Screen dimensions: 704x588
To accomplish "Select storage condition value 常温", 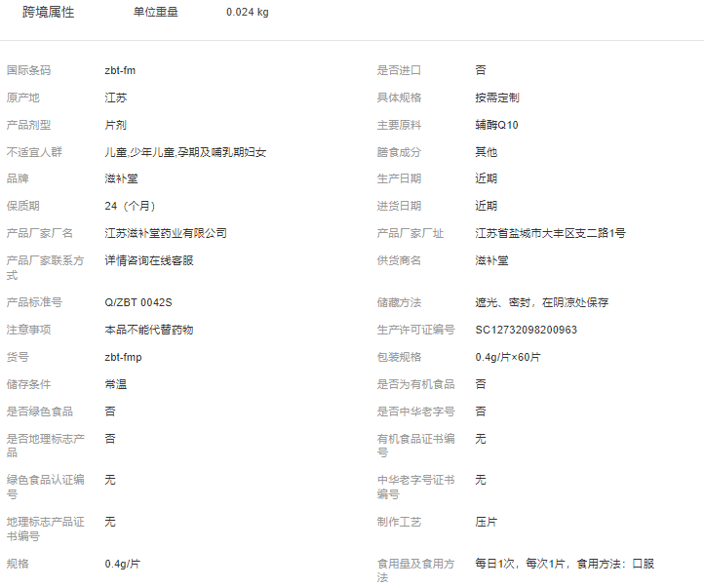I will [116, 384].
